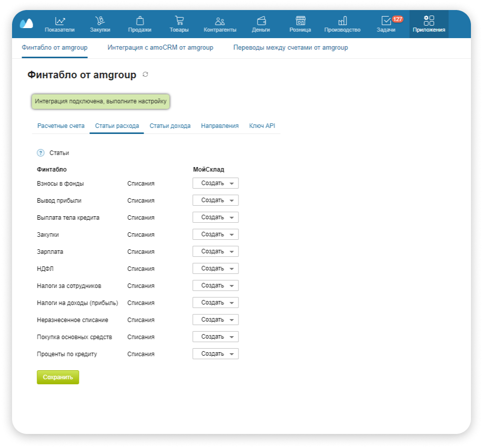The width and height of the screenshot is (483, 448).
Task: Go to Продажи shopping bag icon
Action: pyautogui.click(x=140, y=21)
